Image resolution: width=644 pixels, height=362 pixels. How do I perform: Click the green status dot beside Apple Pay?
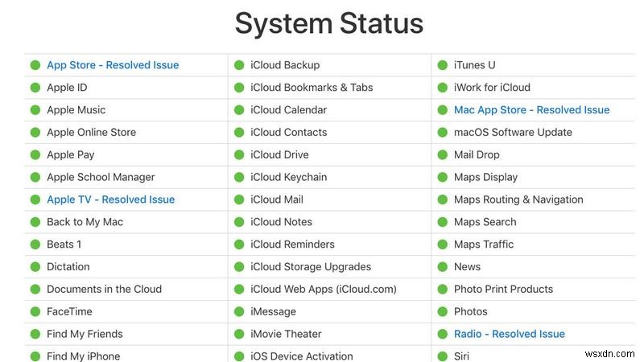pyautogui.click(x=35, y=154)
